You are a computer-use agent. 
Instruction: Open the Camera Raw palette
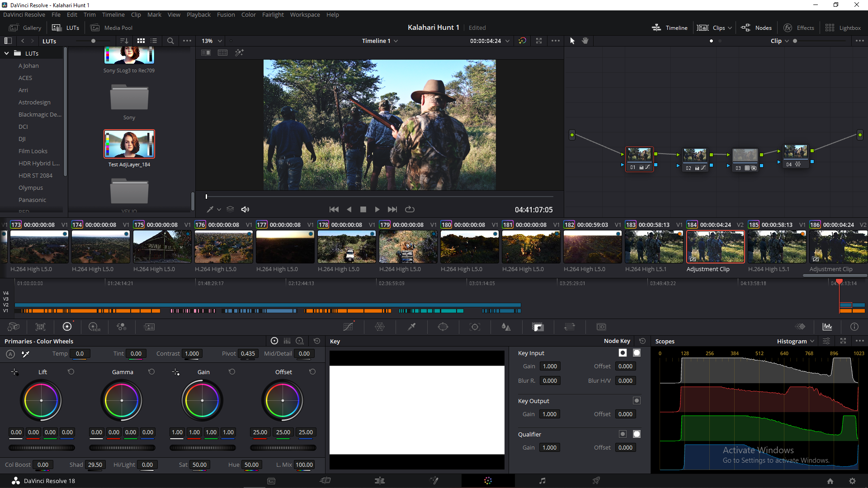[14, 327]
